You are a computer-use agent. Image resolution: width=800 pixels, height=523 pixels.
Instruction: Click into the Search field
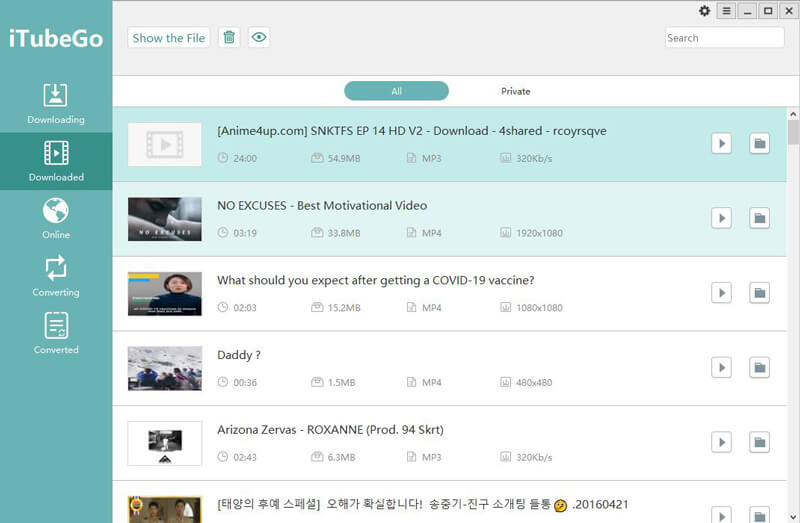[x=724, y=38]
